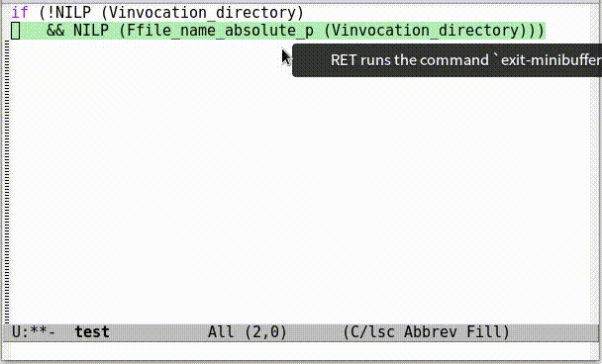Click the purple 'if' keyword
Image resolution: width=602 pixels, height=364 pixels.
point(20,13)
